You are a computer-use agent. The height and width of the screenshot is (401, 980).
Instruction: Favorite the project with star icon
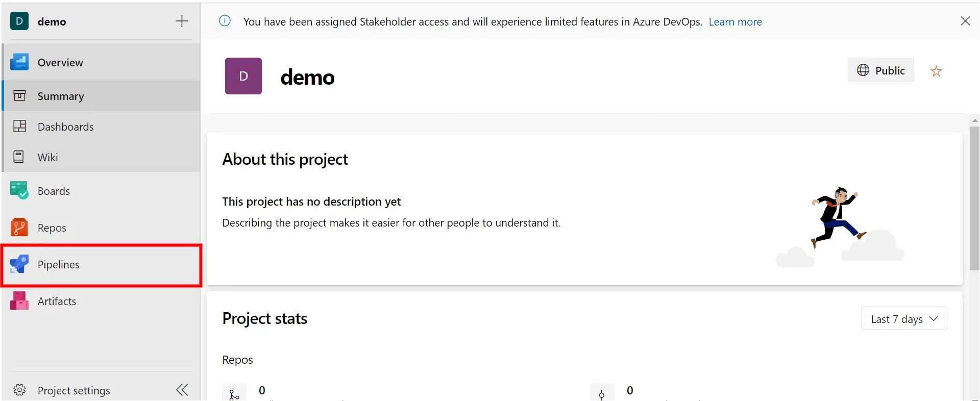coord(936,71)
